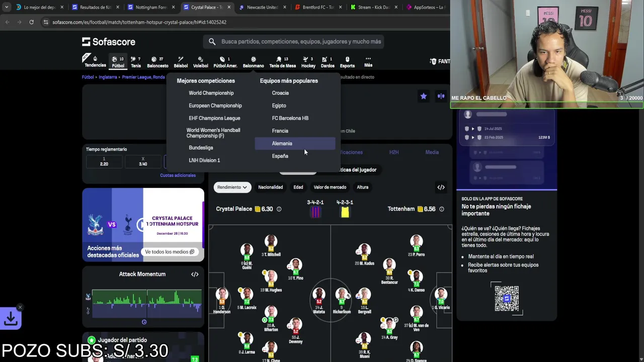The width and height of the screenshot is (644, 362).
Task: Open embed code icon for Attack Momentum
Action: click(195, 274)
